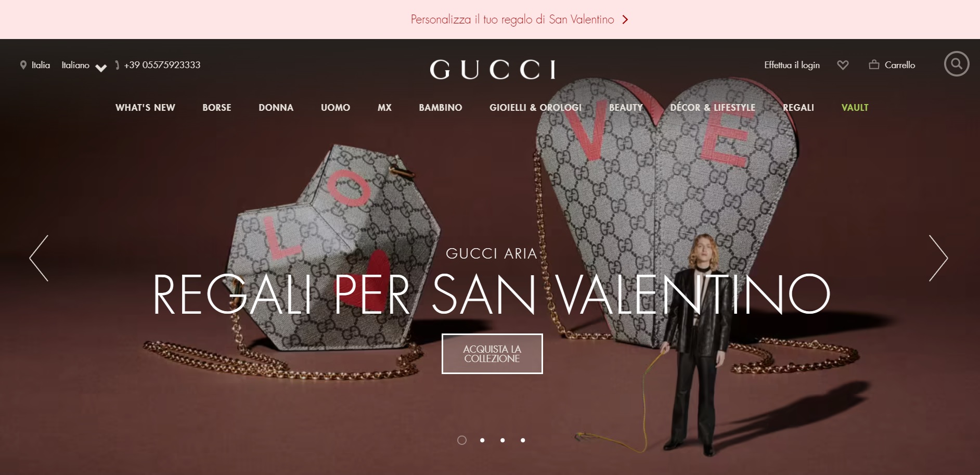Click the shopping bag icon beside Carrello
This screenshot has width=980, height=475.
pyautogui.click(x=874, y=65)
